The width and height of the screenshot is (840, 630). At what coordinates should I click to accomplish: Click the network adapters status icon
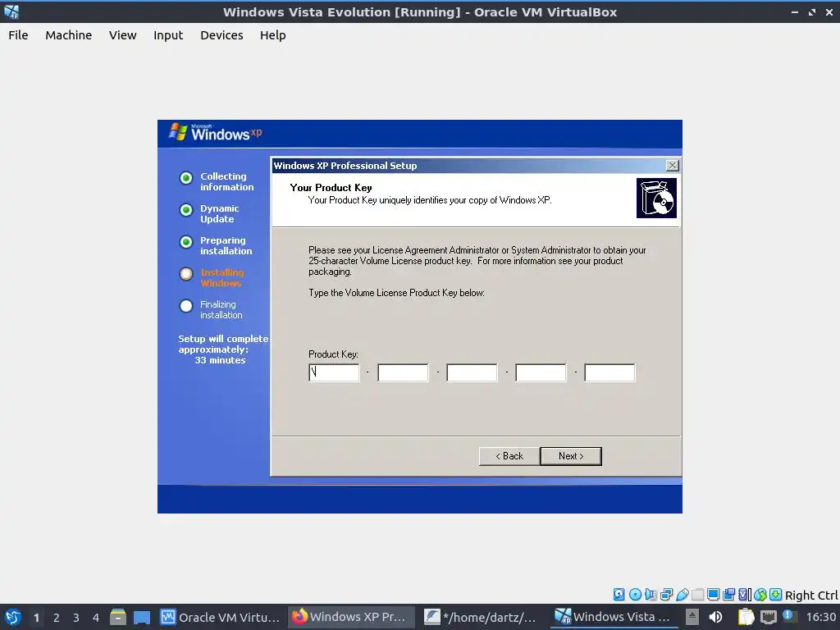pyautogui.click(x=666, y=594)
